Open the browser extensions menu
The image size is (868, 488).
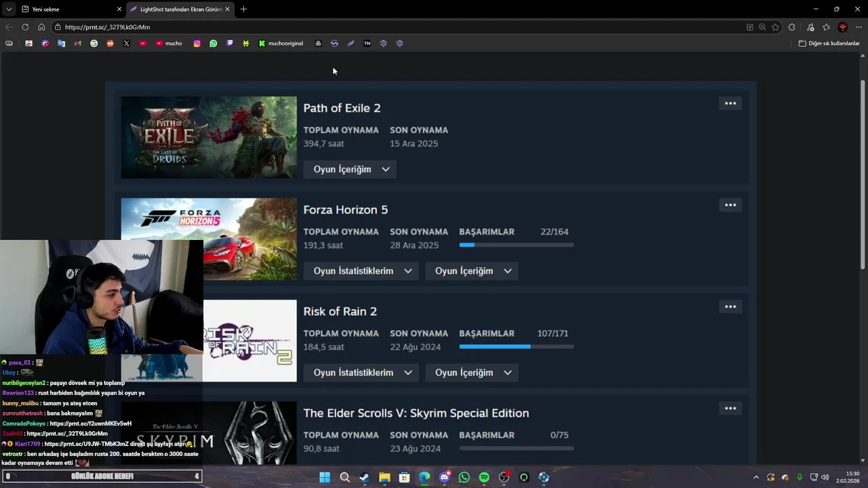click(791, 27)
